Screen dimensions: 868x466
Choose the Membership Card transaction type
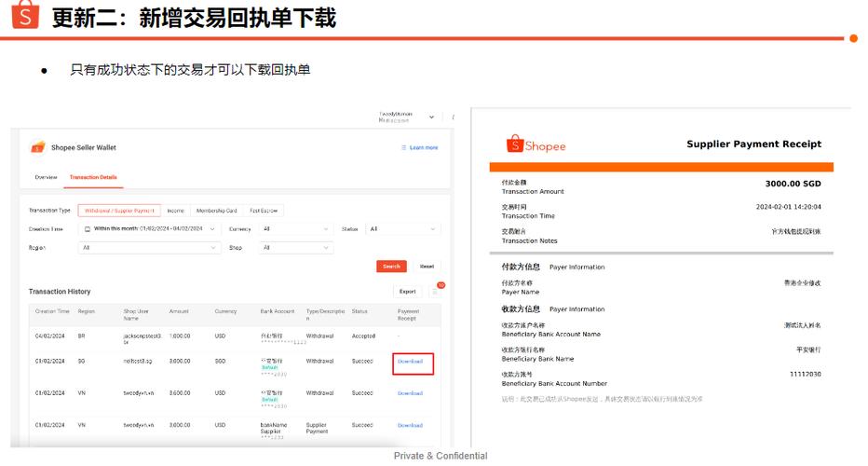tap(216, 211)
